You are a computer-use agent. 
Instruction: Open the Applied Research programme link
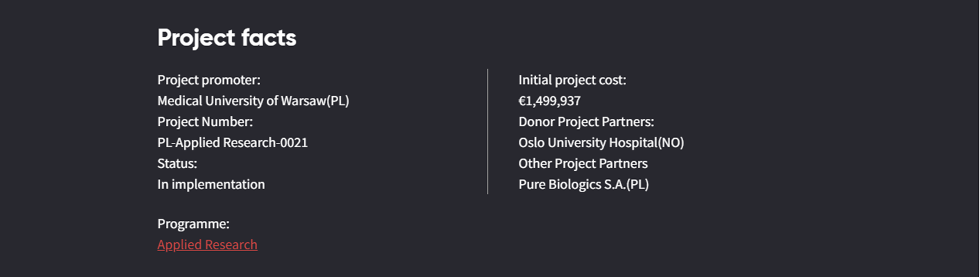(x=207, y=245)
